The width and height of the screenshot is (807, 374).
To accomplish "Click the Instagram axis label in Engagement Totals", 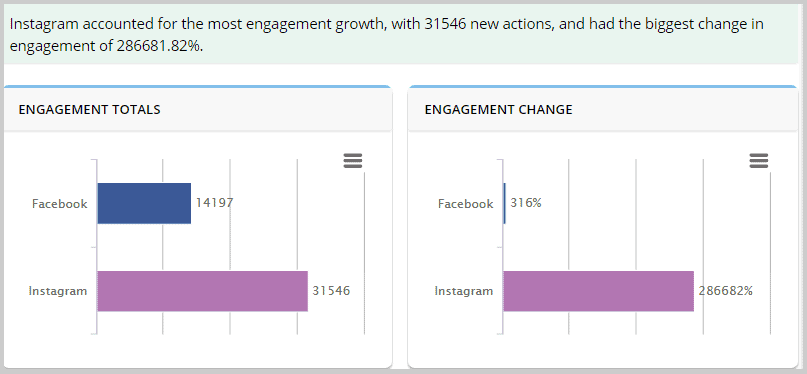I will 58,291.
